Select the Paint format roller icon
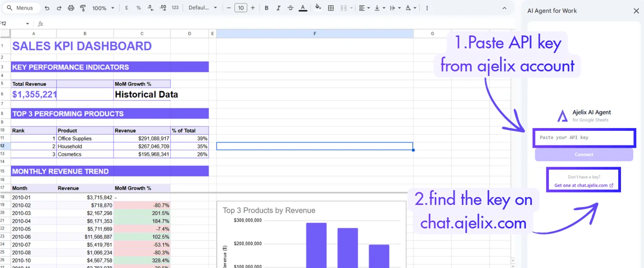Image resolution: width=644 pixels, height=268 pixels. (83, 8)
